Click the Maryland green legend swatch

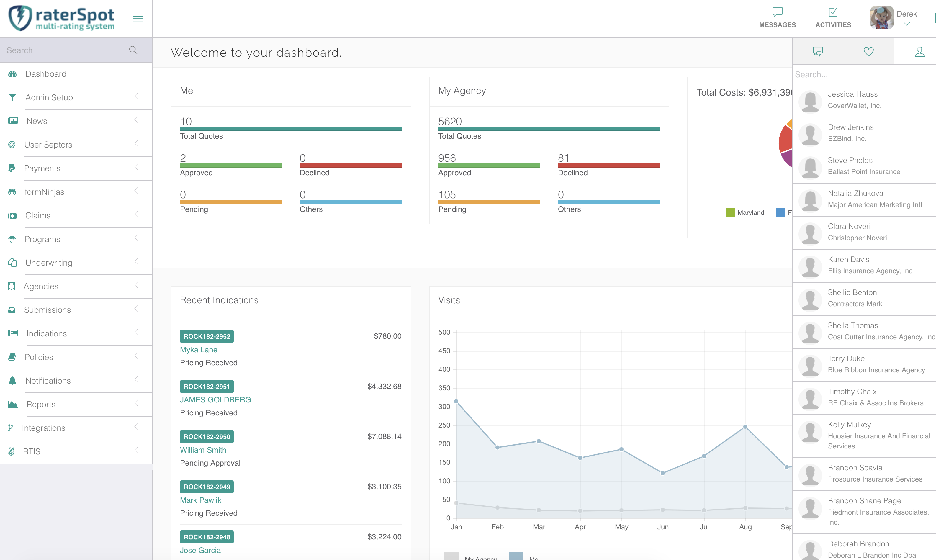coord(730,213)
